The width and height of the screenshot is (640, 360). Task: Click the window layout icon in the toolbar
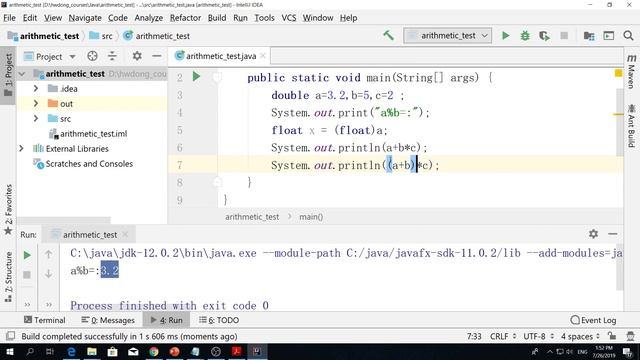[609, 36]
